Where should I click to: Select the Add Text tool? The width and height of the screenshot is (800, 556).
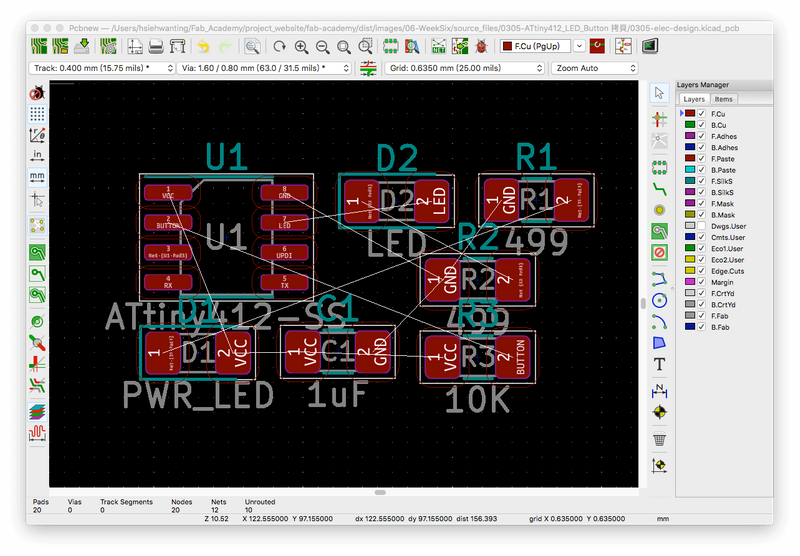point(659,365)
